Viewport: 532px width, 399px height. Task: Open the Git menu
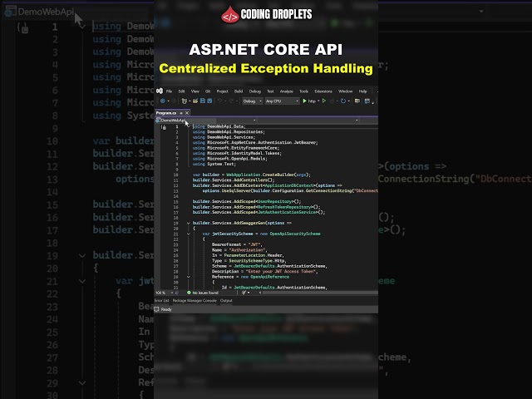click(x=208, y=91)
